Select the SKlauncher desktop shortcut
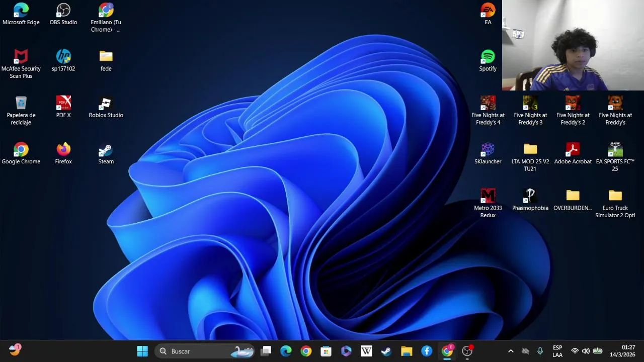This screenshot has height=362, width=644. pyautogui.click(x=488, y=153)
